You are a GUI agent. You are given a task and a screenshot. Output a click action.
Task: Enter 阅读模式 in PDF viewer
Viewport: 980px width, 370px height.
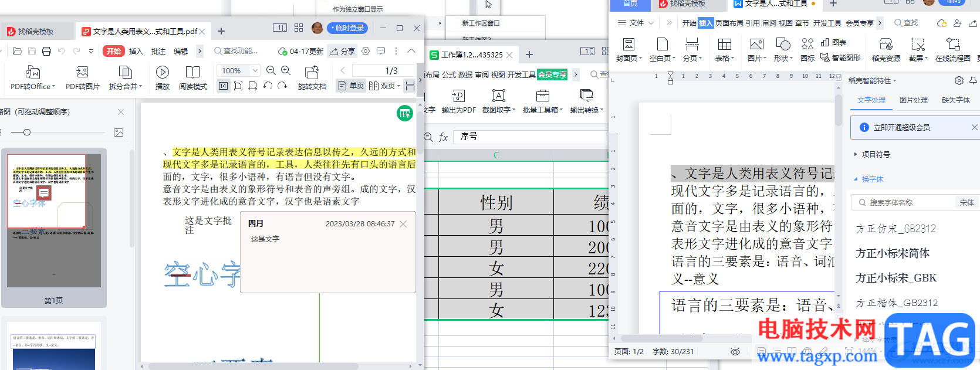point(192,78)
